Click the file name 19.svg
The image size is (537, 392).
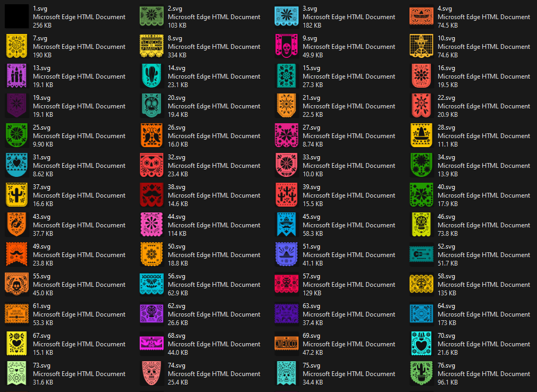pos(41,98)
